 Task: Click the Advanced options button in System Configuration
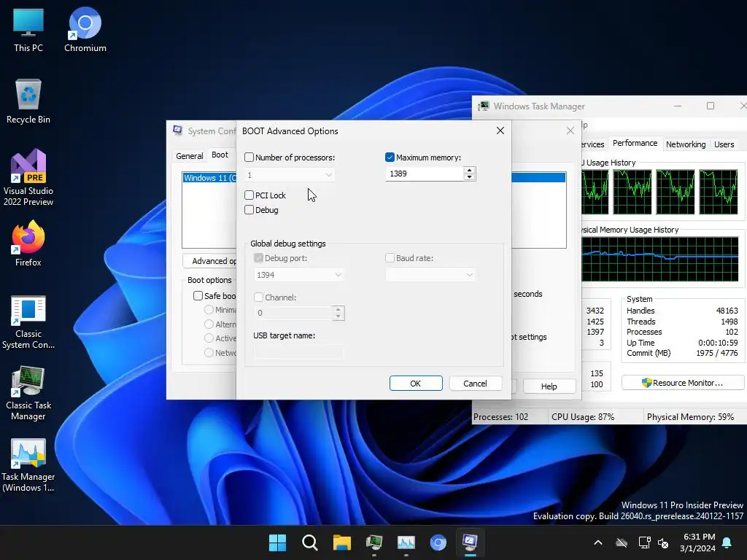(x=210, y=261)
